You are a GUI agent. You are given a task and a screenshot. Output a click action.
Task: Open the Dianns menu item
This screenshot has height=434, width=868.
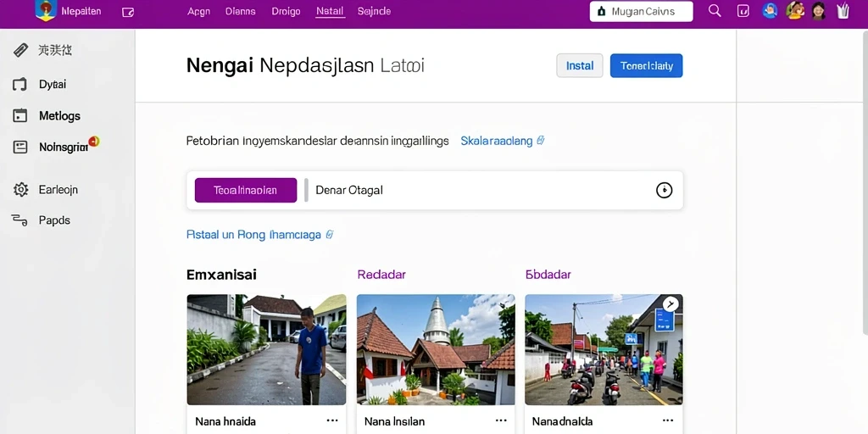click(241, 11)
